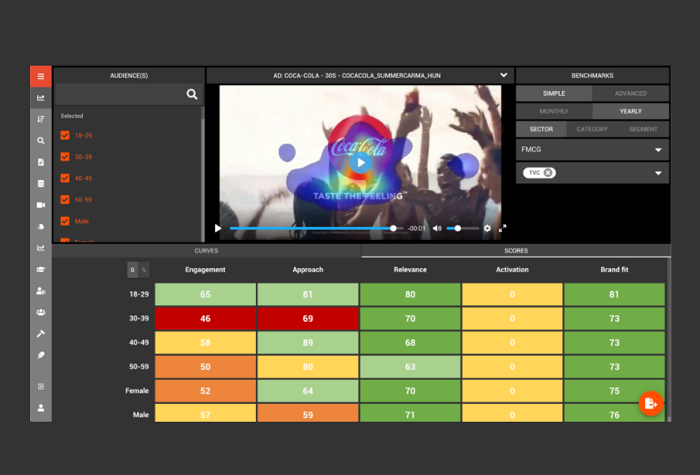The height and width of the screenshot is (475, 700).
Task: Mute the video with speaker icon
Action: coord(437,228)
